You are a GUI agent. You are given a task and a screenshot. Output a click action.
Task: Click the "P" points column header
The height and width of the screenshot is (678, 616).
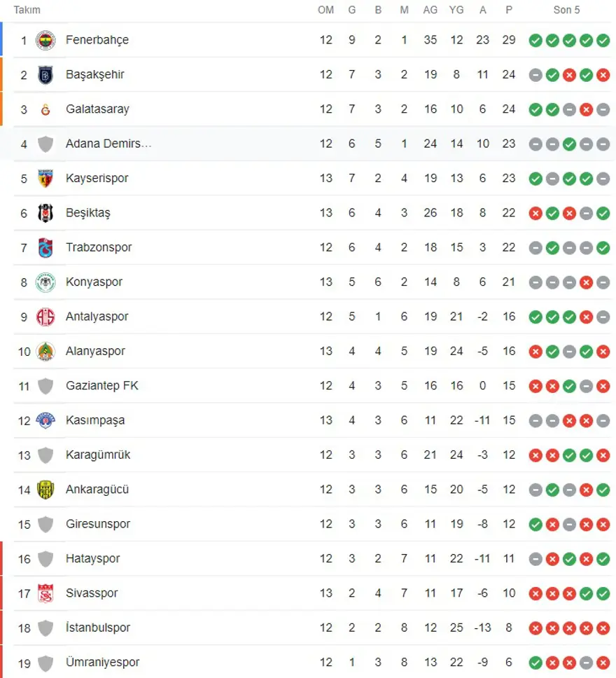[509, 10]
